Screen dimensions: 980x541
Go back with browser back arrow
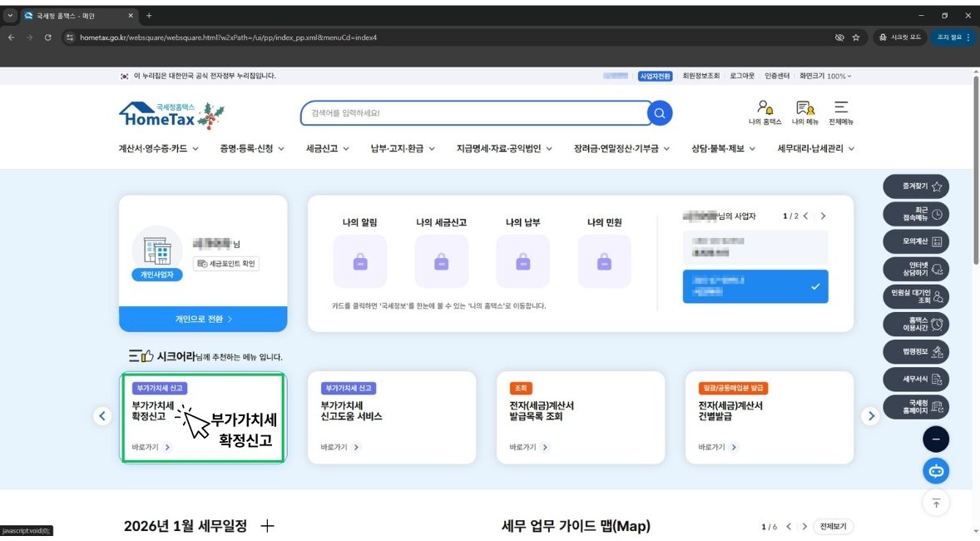point(12,37)
